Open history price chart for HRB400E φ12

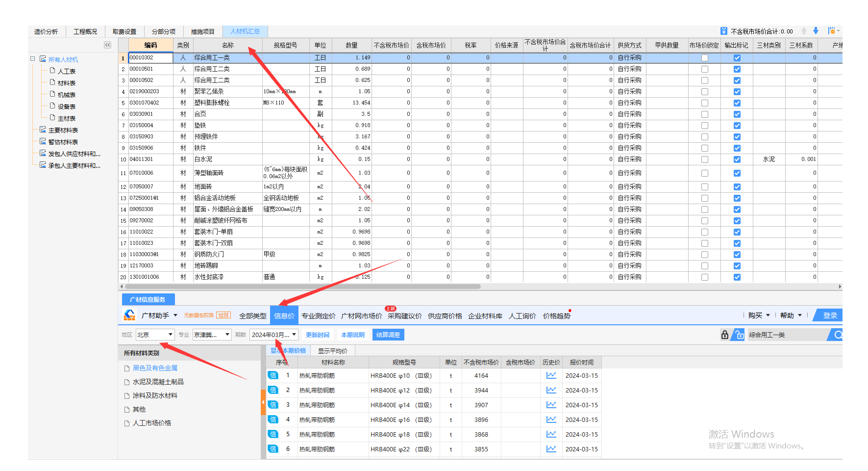pos(551,390)
